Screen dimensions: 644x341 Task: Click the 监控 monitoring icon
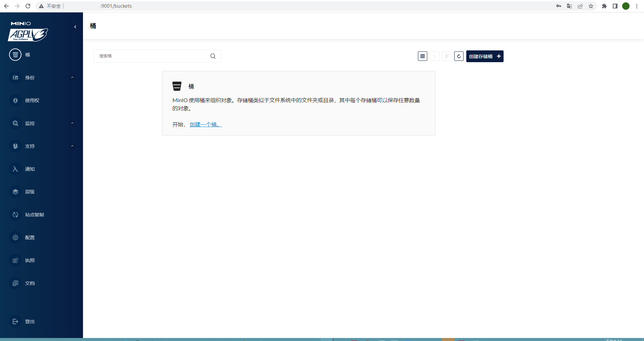click(x=15, y=123)
